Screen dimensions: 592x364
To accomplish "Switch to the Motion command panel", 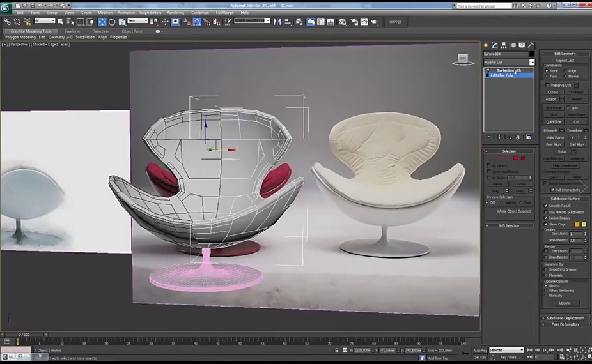I will pyautogui.click(x=513, y=45).
